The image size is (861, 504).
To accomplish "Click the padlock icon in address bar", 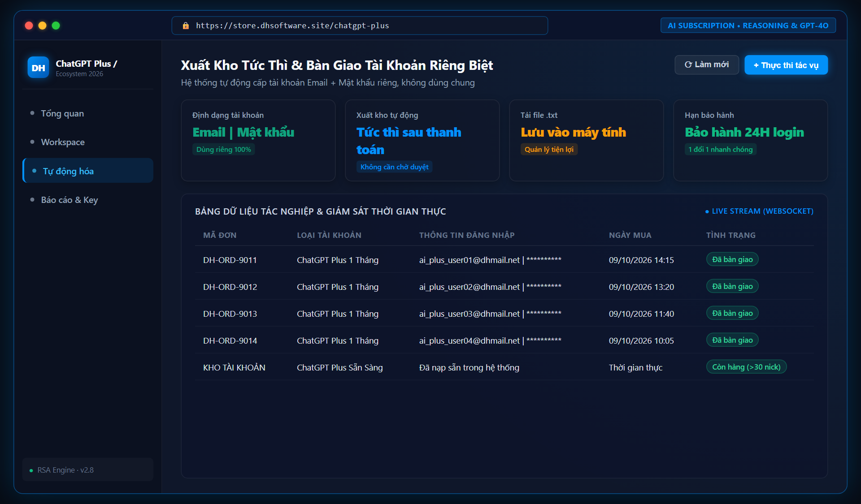I will pos(186,26).
